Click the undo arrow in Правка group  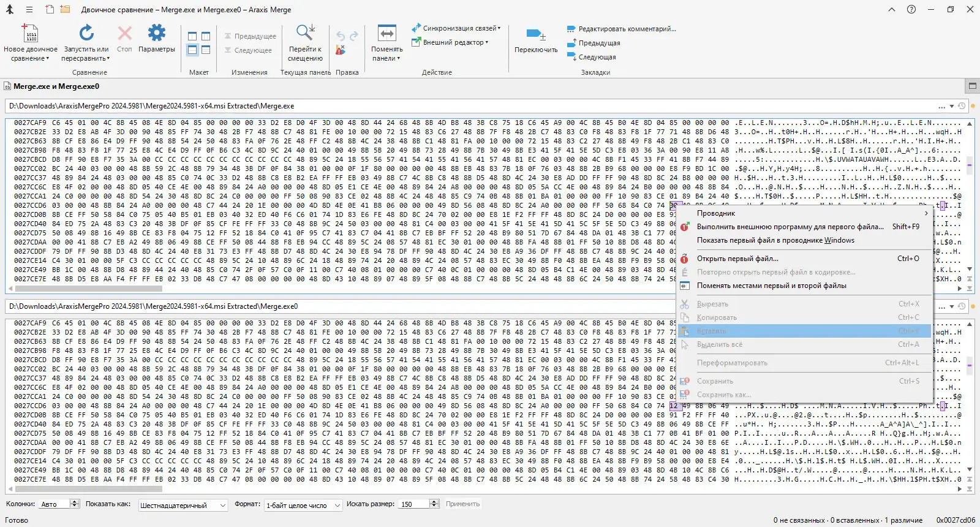[341, 36]
